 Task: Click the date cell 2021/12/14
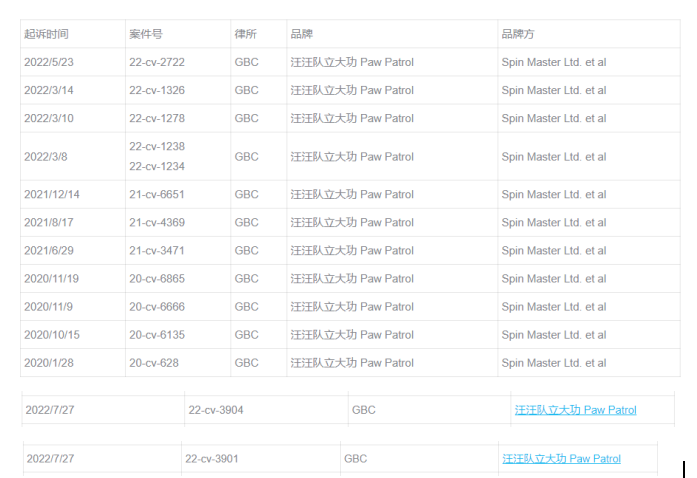point(52,194)
